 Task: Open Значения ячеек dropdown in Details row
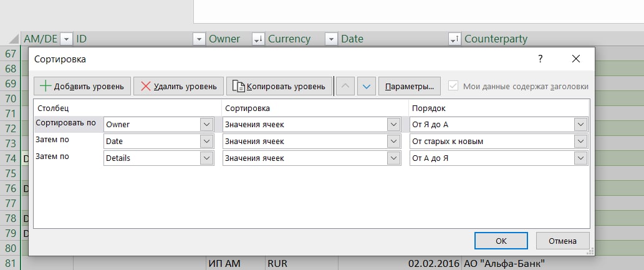click(x=394, y=158)
